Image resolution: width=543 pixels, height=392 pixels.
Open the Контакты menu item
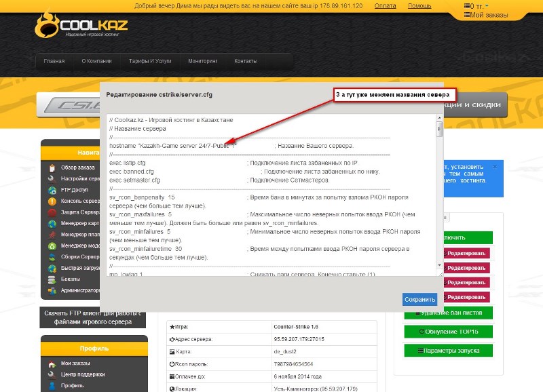click(x=246, y=61)
